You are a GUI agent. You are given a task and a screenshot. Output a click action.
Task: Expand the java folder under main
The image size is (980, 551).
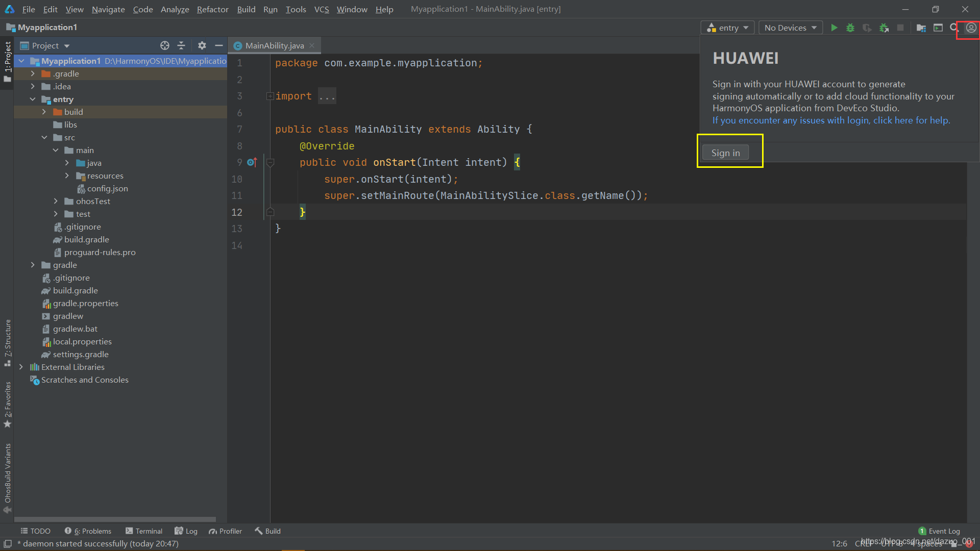tap(67, 163)
